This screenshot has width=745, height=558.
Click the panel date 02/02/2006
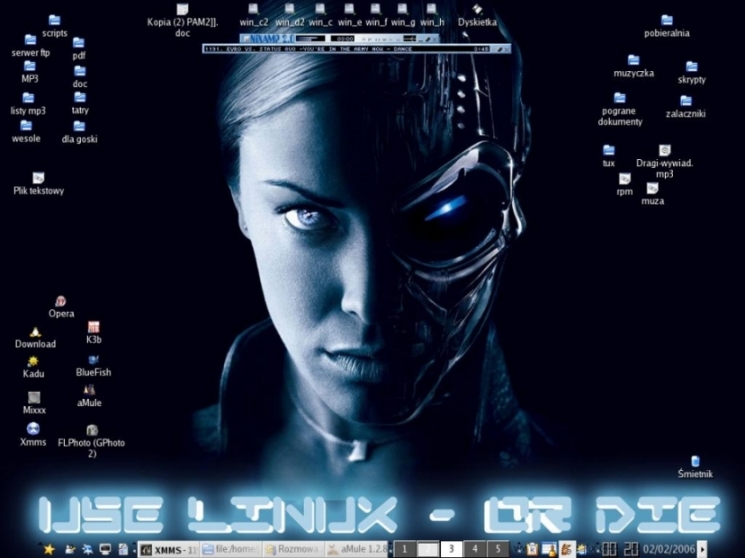669,549
